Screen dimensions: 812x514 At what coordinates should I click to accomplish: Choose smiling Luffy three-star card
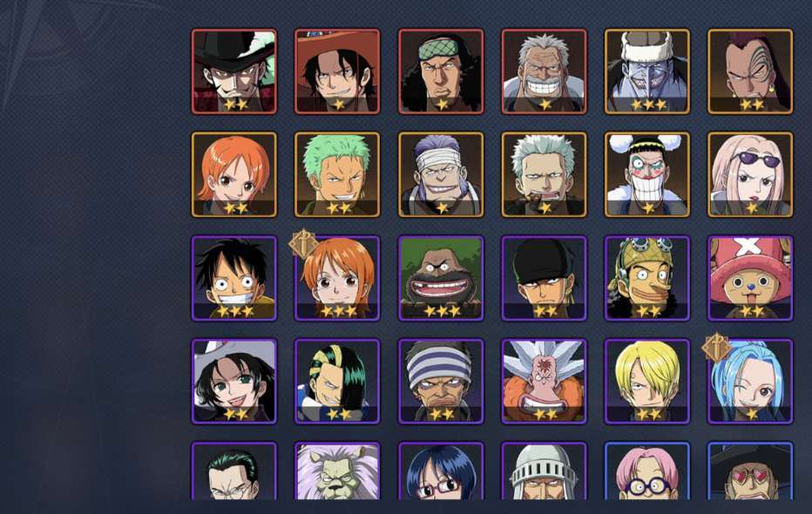click(234, 278)
